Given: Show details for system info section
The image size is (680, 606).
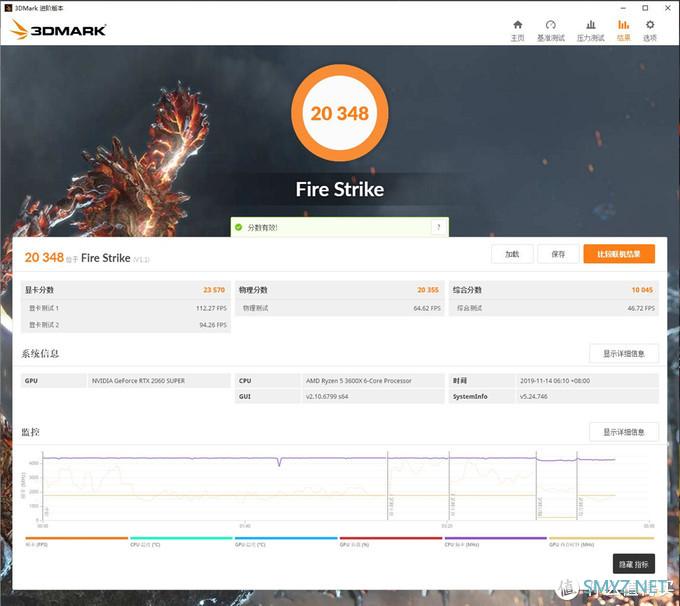Looking at the screenshot, I should [x=624, y=354].
